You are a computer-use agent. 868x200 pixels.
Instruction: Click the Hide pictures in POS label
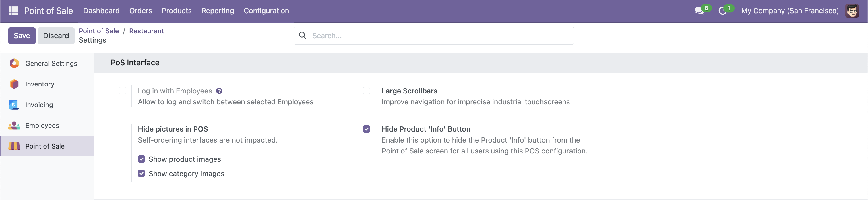[173, 129]
